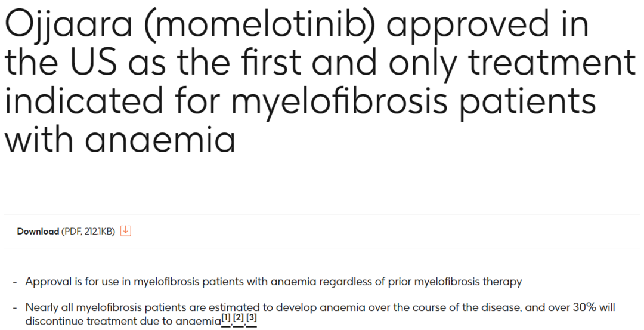The image size is (644, 330).
Task: Click the word 'approved' in the headline
Action: pos(468,27)
